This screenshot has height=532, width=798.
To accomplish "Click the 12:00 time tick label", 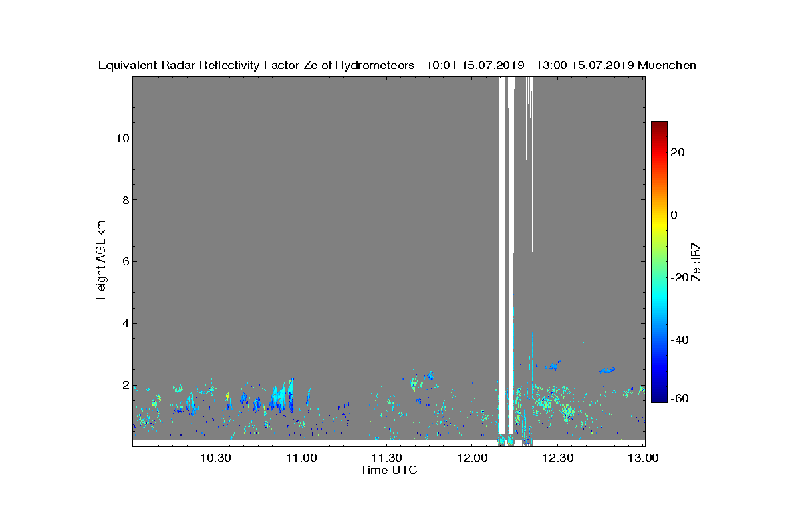I will [x=471, y=458].
